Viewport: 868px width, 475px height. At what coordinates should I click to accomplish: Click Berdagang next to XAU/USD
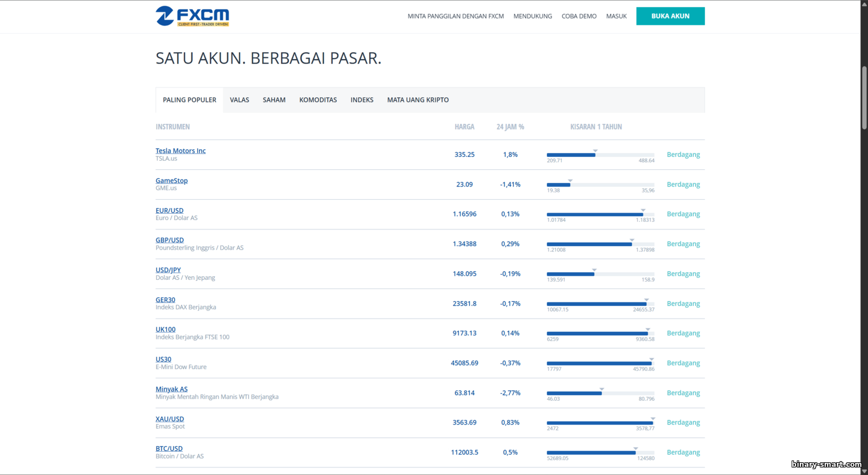point(683,423)
